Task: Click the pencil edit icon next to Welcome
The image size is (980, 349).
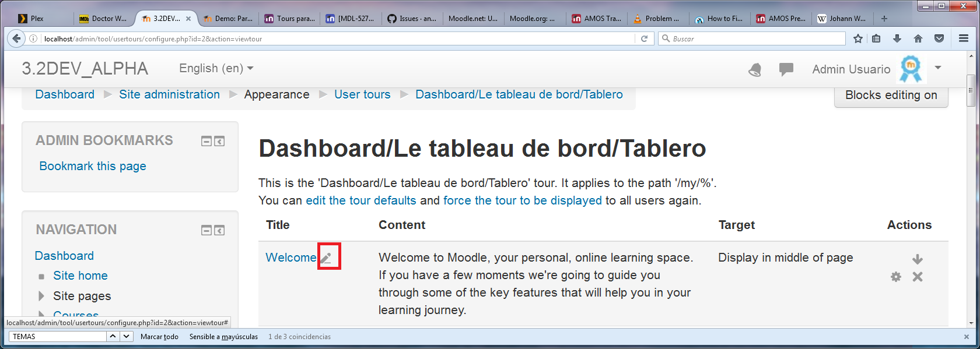Action: (x=327, y=258)
